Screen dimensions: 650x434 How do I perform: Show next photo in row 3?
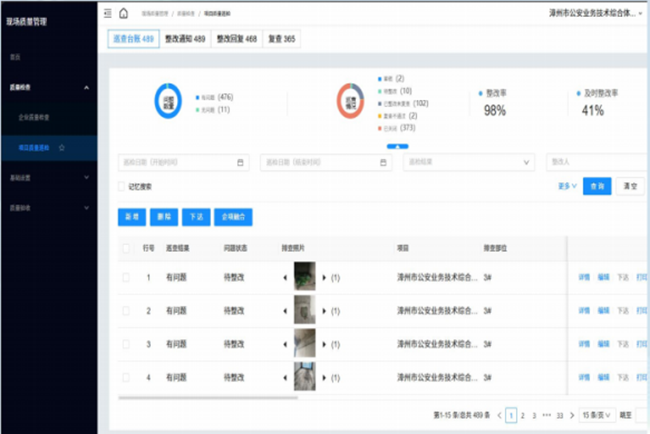pyautogui.click(x=324, y=344)
